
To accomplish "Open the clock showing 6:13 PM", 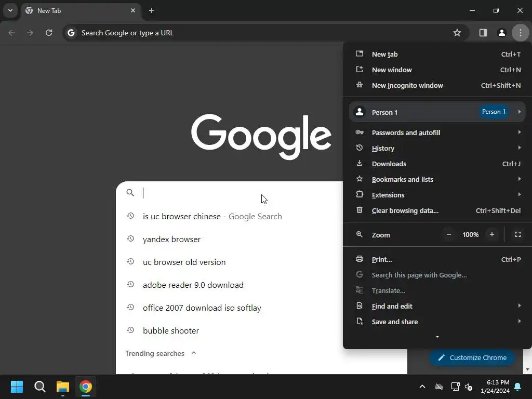I will 495,387.
